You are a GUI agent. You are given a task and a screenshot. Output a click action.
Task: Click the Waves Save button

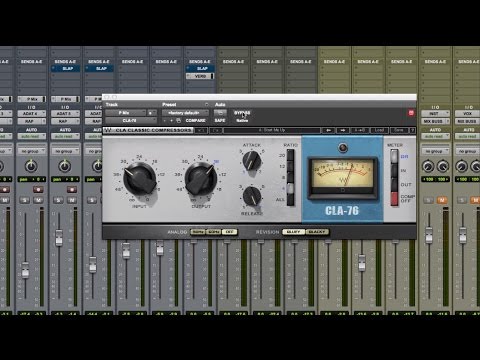click(x=399, y=130)
